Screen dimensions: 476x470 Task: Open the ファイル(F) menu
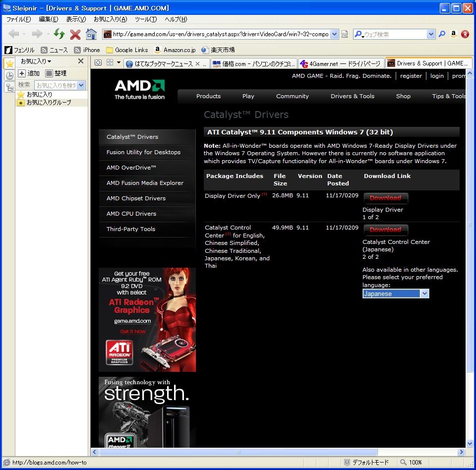(x=18, y=19)
